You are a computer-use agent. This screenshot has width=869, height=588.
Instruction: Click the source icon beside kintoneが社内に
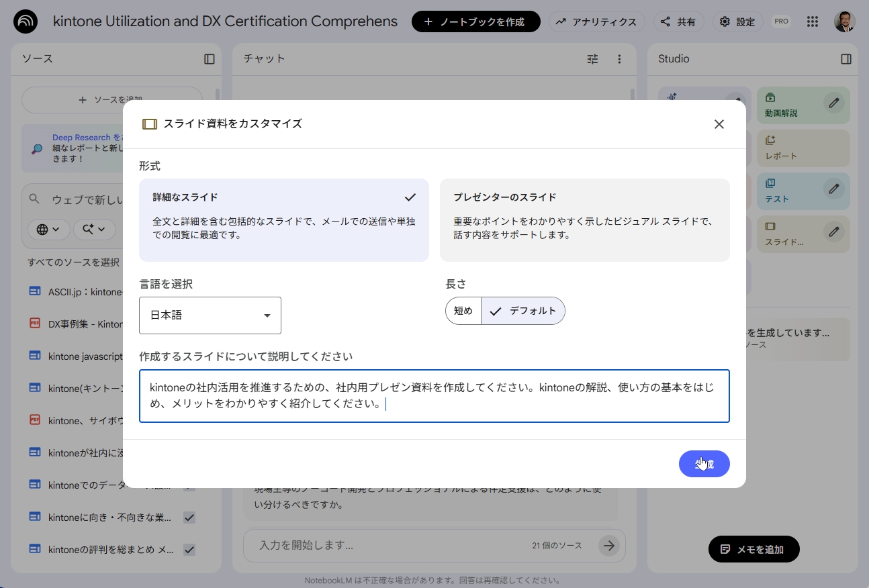[35, 452]
